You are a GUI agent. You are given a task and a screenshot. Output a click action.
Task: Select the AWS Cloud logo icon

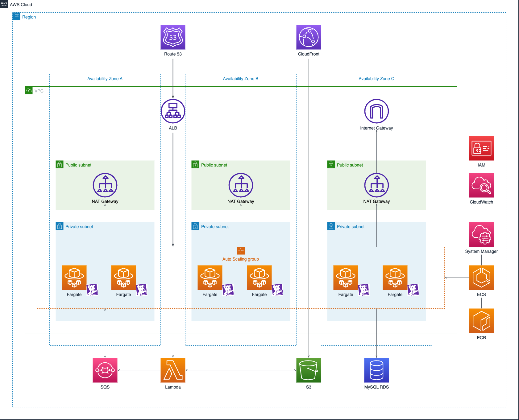click(x=4, y=4)
